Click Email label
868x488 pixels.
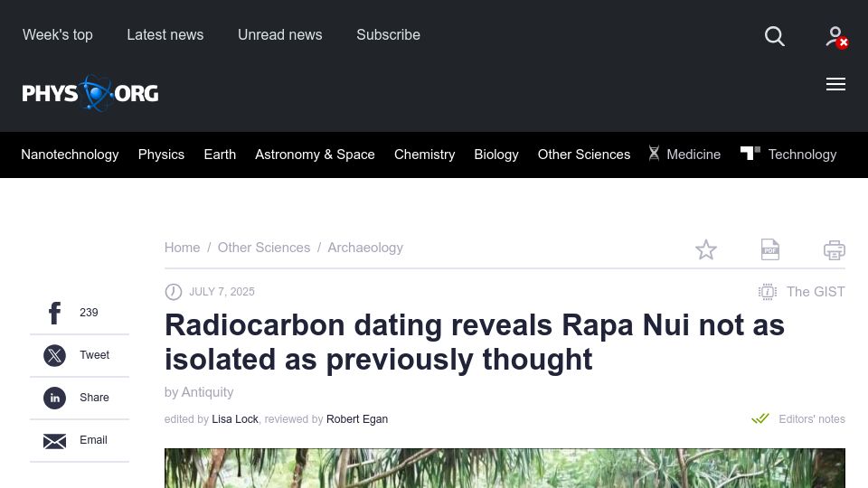point(93,440)
